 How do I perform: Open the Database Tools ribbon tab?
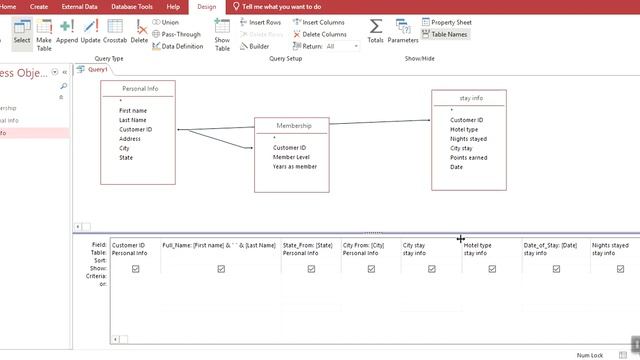(x=132, y=7)
